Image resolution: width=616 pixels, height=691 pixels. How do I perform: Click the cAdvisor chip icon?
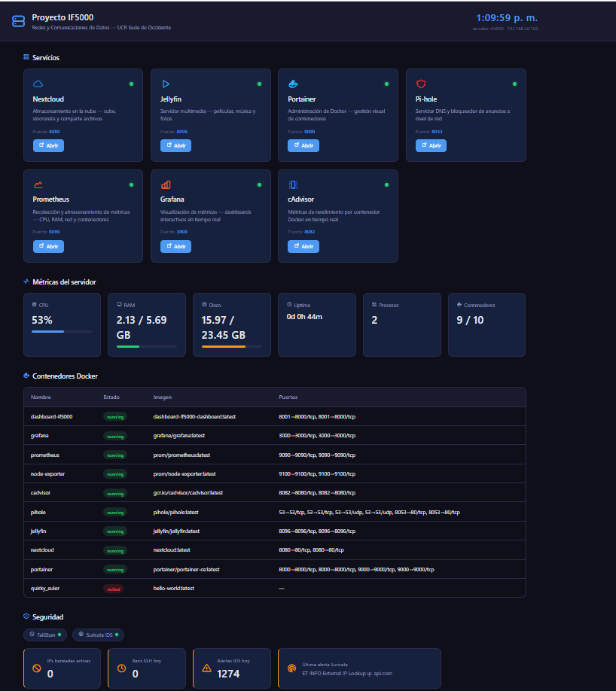[x=293, y=184]
